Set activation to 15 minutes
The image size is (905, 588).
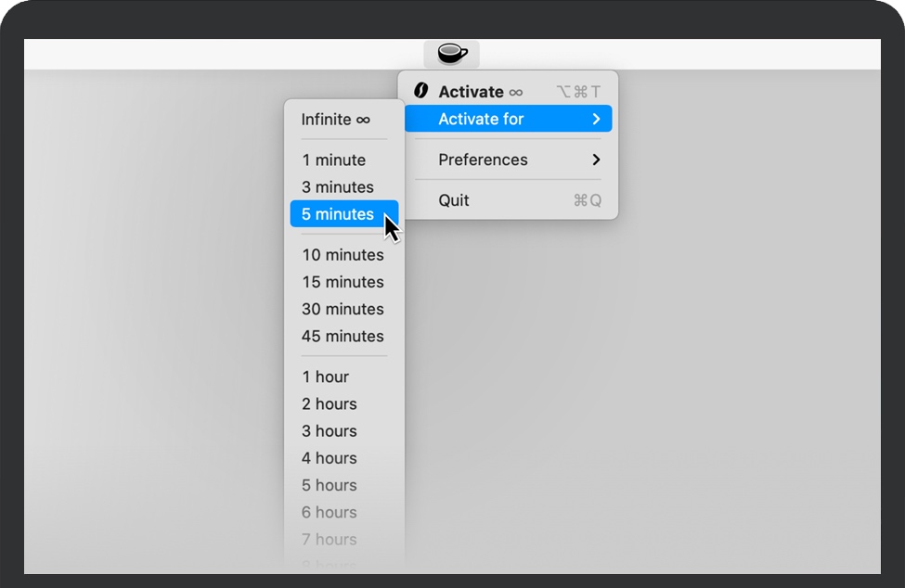[343, 282]
